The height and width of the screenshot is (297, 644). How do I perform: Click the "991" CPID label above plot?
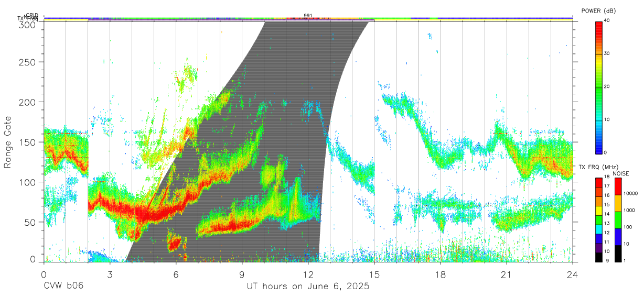(308, 15)
